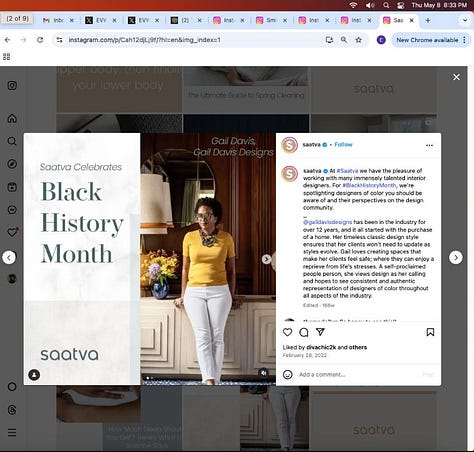This screenshot has height=452, width=474.
Task: Click the saatva avatar in post header
Action: click(289, 145)
